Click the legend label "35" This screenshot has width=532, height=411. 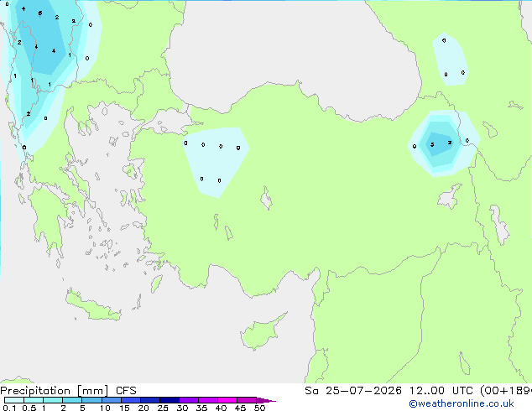[x=201, y=408]
